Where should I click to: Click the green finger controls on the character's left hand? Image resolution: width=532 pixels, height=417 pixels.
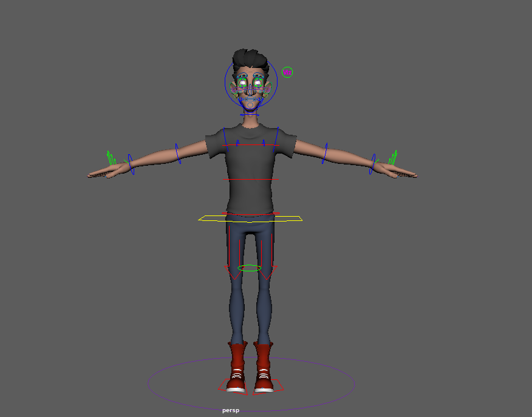392,157
